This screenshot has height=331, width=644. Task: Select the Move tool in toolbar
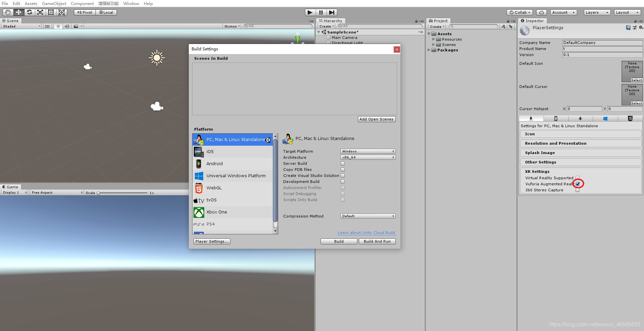pyautogui.click(x=18, y=12)
